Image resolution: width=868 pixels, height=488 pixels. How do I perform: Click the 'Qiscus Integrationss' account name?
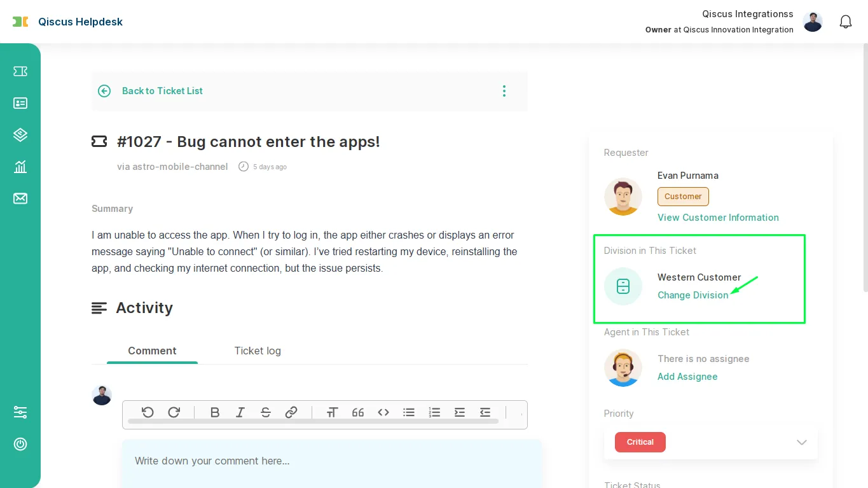748,14
